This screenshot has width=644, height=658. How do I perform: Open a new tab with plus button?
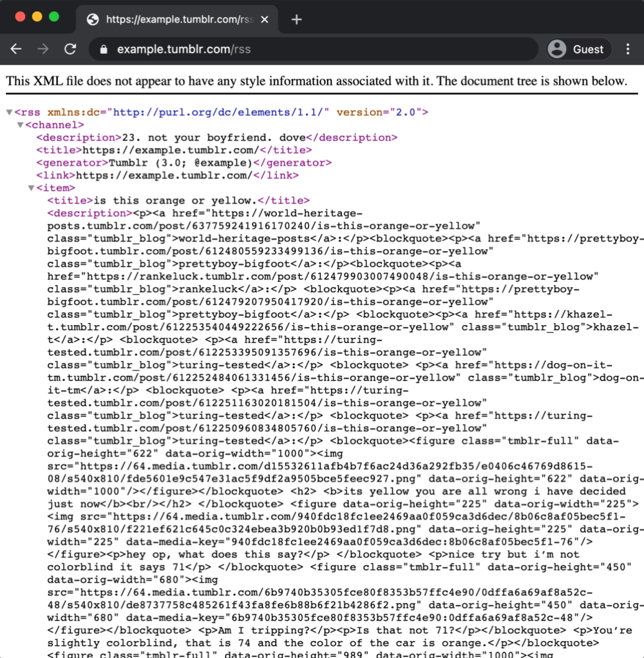pos(296,19)
